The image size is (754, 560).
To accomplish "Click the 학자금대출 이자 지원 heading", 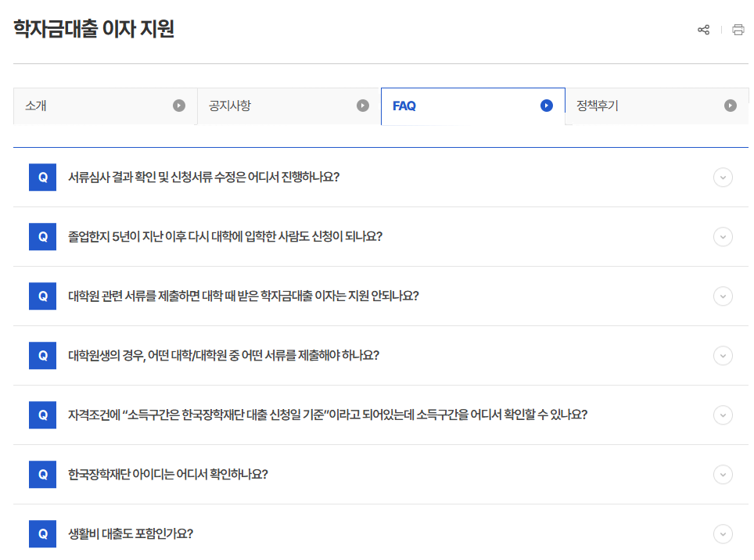I will (94, 29).
